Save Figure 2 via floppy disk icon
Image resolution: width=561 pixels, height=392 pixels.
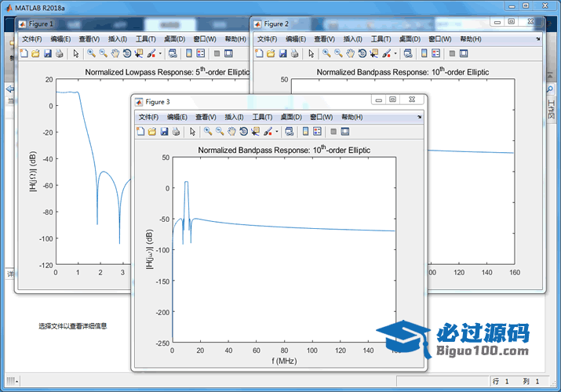pos(283,53)
